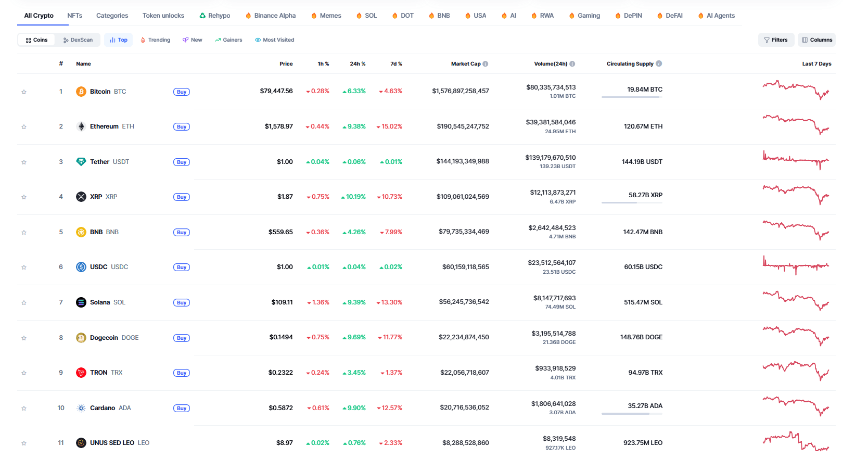Click the XRP coin logo
Screen dimensions: 868x459
point(81,197)
